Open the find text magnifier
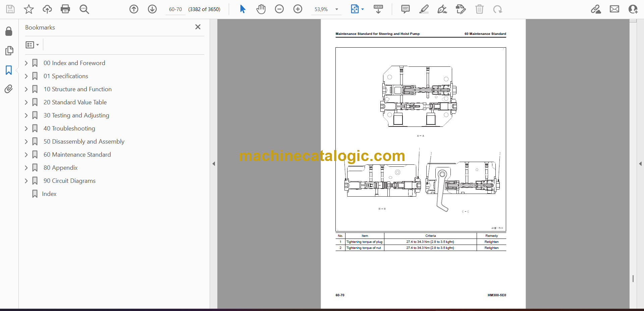 [84, 9]
